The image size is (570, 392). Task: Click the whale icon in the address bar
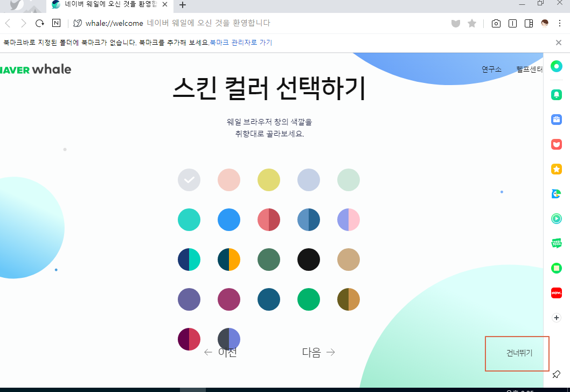(78, 23)
